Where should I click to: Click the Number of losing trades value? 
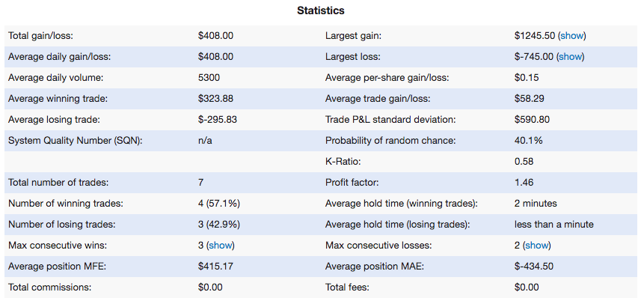click(219, 225)
